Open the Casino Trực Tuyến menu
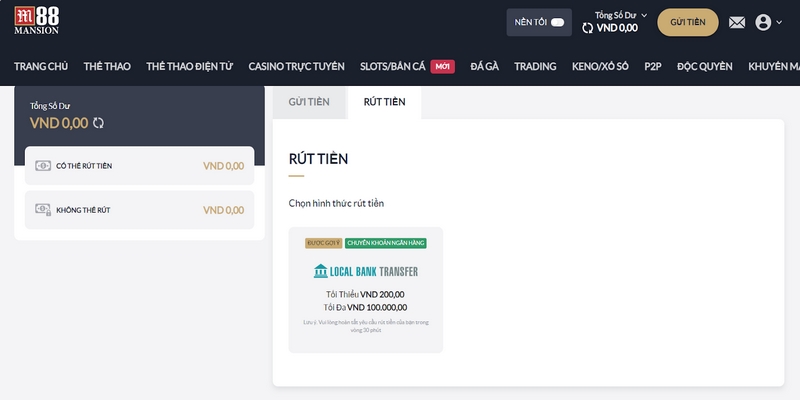The width and height of the screenshot is (800, 400). click(297, 67)
